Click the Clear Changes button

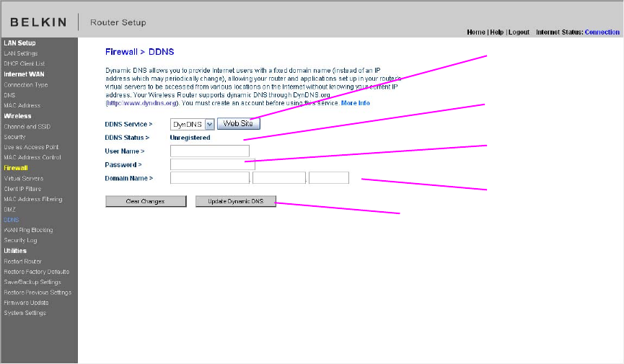click(x=146, y=201)
